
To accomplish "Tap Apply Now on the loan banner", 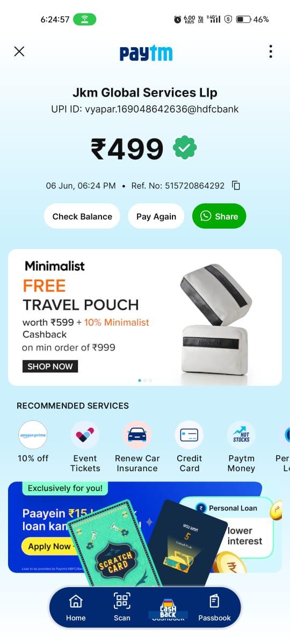I will (49, 546).
